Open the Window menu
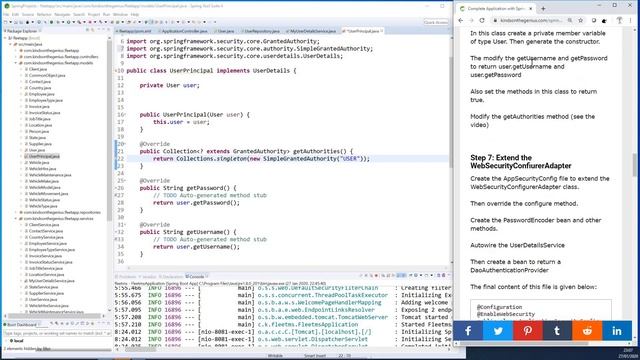This screenshot has width=640, height=360. (120, 14)
